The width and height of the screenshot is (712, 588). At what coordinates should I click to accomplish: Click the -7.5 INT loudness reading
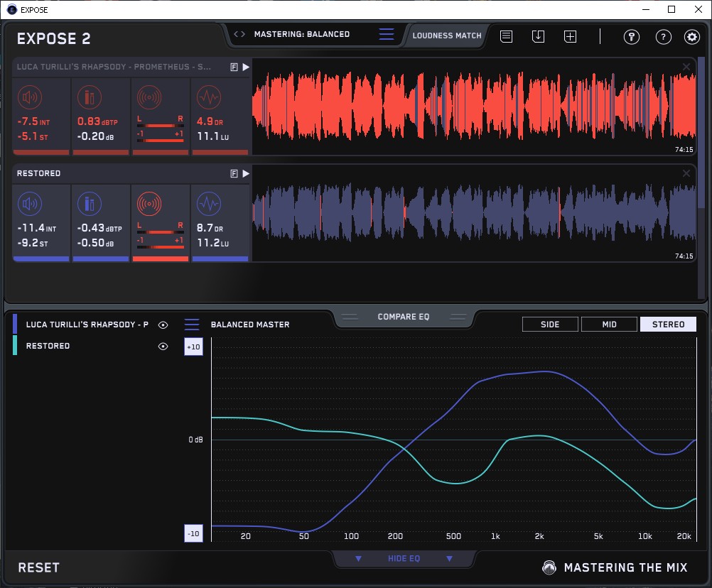(x=33, y=121)
